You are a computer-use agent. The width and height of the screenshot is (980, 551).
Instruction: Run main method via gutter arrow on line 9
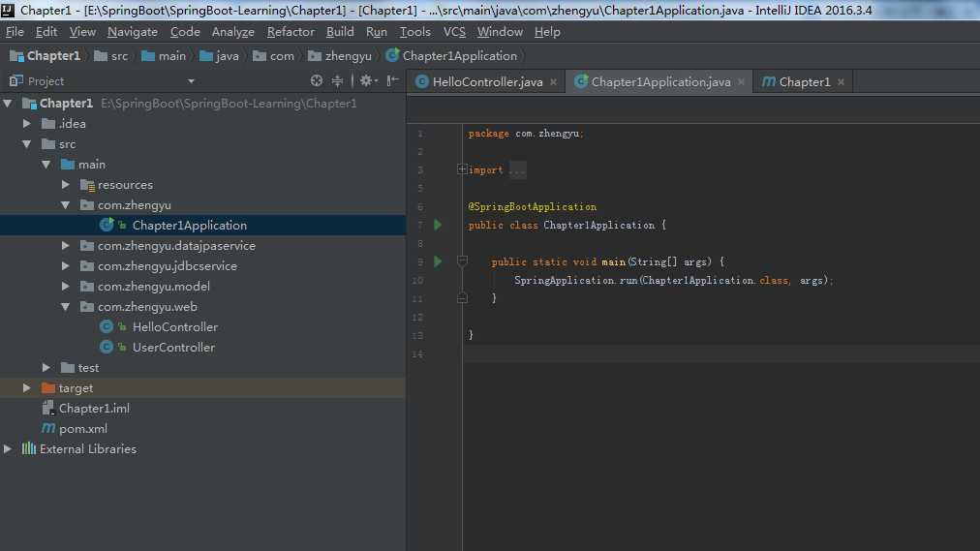[438, 261]
